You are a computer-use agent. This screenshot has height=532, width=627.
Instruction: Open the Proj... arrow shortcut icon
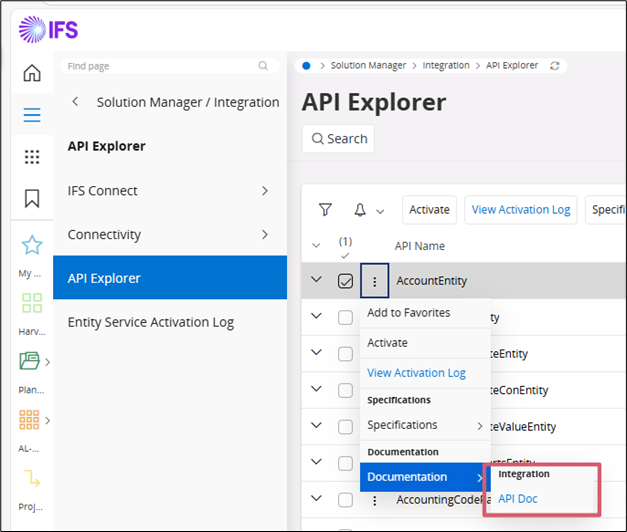[32, 478]
